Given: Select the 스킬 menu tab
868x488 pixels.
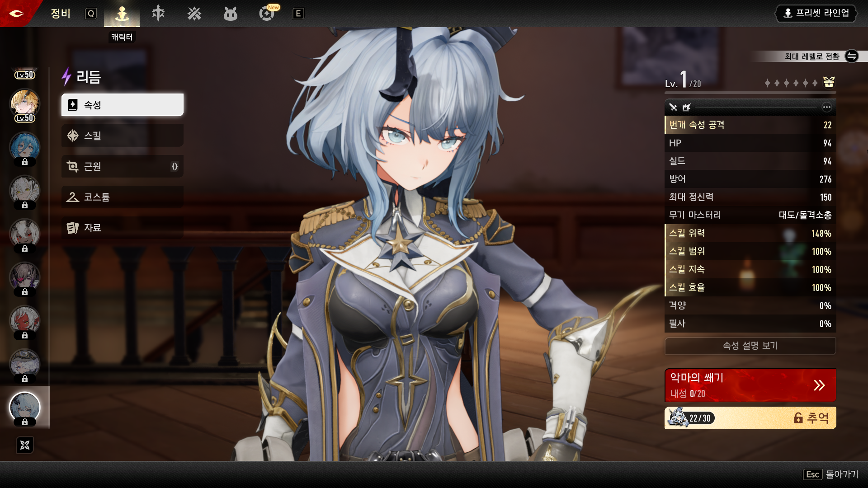Looking at the screenshot, I should pos(122,136).
